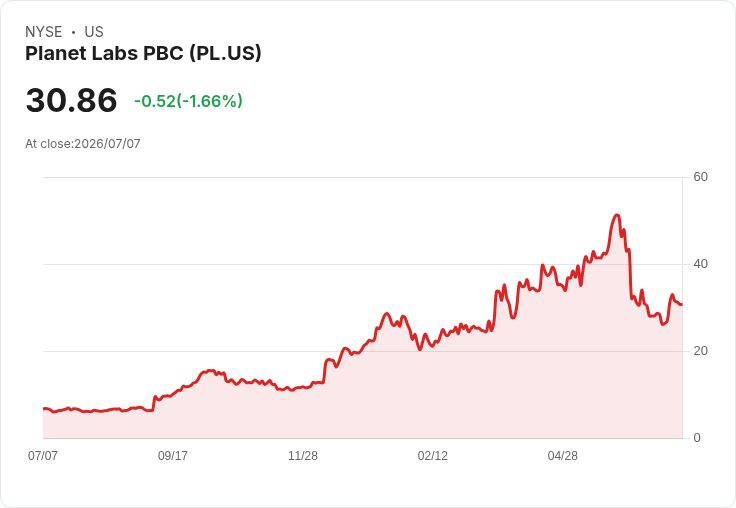736x508 pixels.
Task: Click the chart peak above 50
Action: [617, 216]
